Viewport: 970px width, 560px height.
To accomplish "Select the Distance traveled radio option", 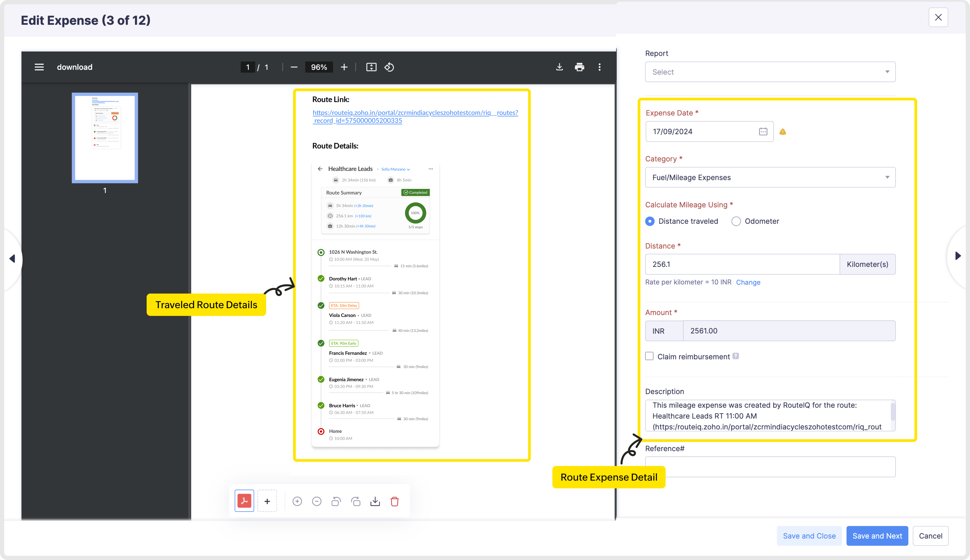I will coord(650,221).
